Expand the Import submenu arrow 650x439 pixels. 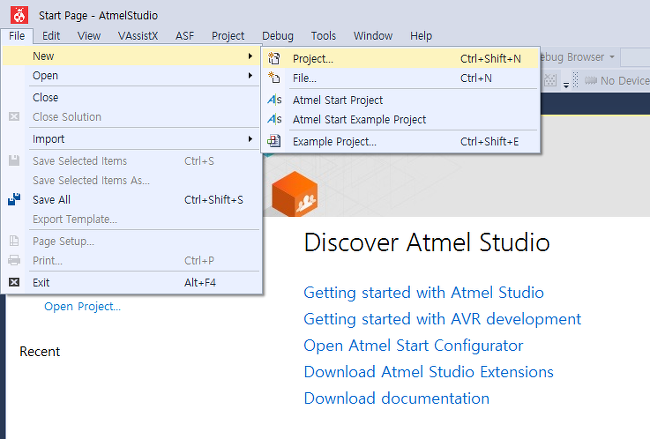tap(250, 139)
